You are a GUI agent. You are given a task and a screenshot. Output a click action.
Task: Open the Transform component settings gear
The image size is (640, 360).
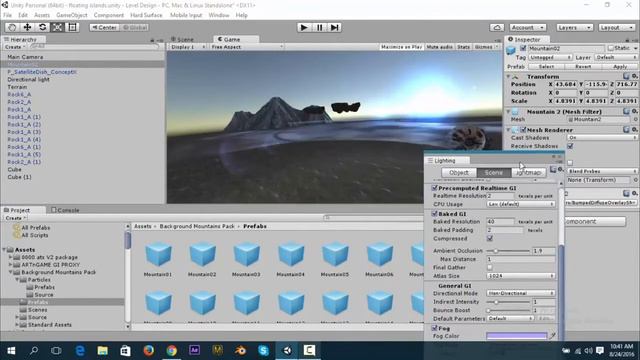[x=635, y=76]
